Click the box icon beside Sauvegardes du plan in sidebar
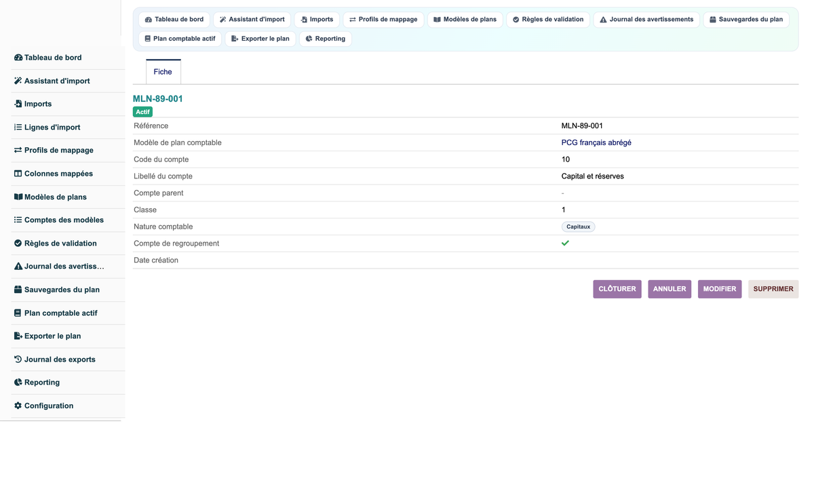 click(x=18, y=290)
